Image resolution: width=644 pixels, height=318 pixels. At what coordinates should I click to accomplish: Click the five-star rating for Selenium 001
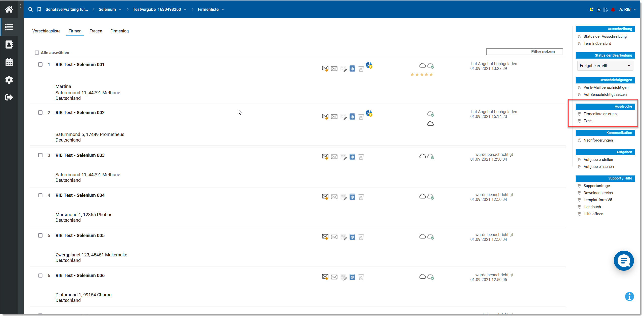422,75
